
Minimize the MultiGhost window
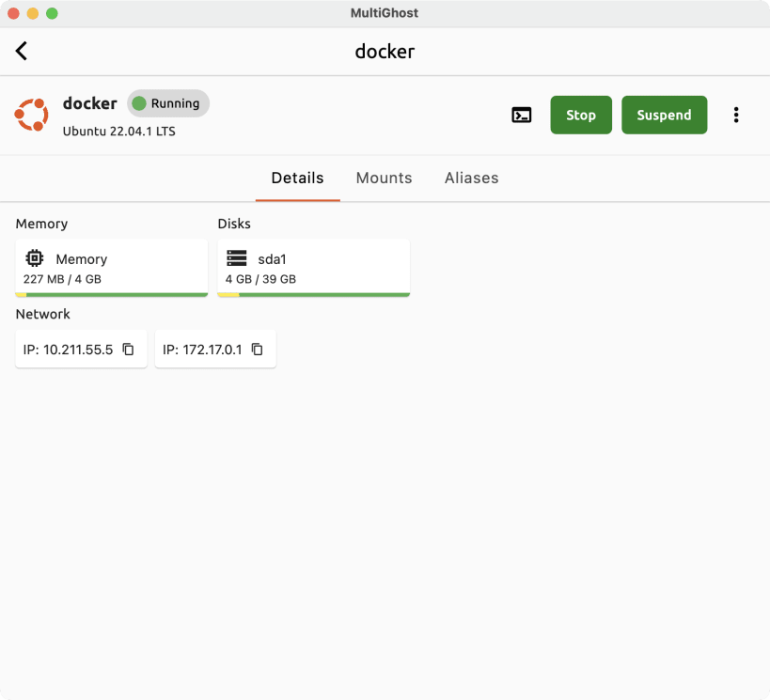[x=33, y=13]
